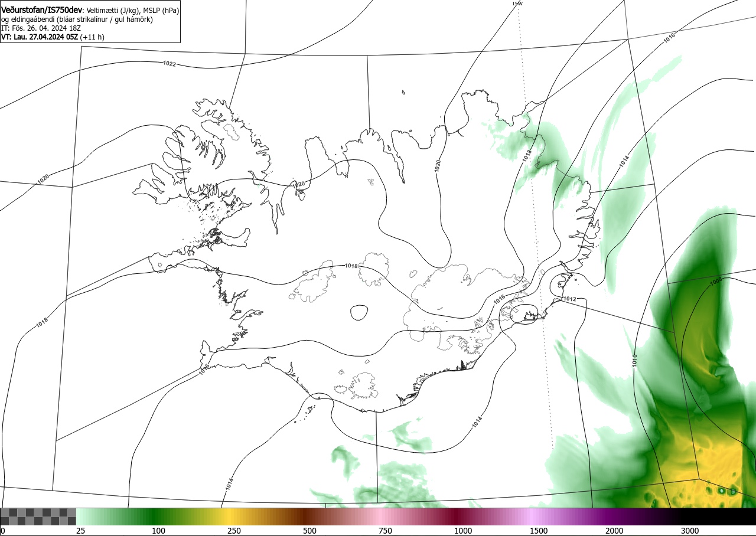Select color bar tick label 1500
The width and height of the screenshot is (756, 536).
(539, 531)
